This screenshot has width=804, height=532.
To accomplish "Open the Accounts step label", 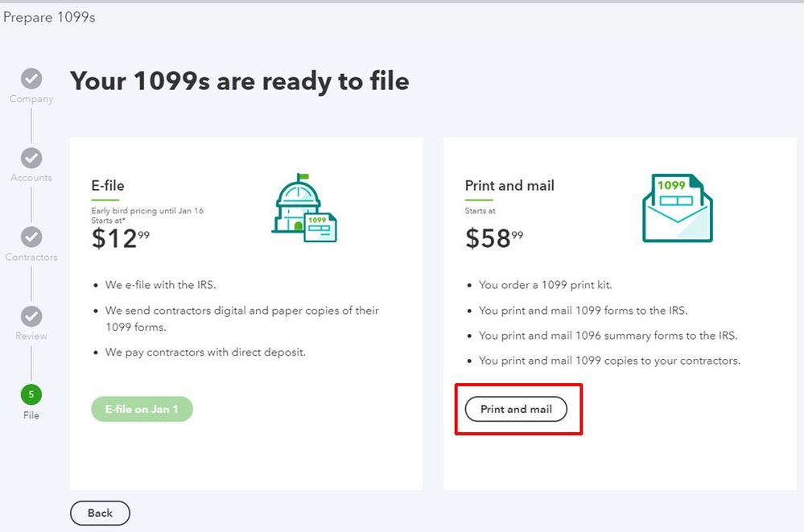I will coord(31,178).
